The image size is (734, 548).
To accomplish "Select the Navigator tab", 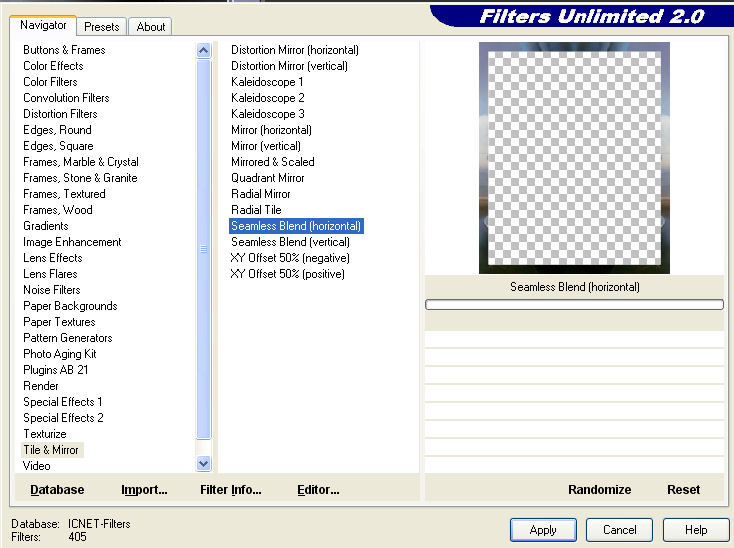I will coord(45,25).
